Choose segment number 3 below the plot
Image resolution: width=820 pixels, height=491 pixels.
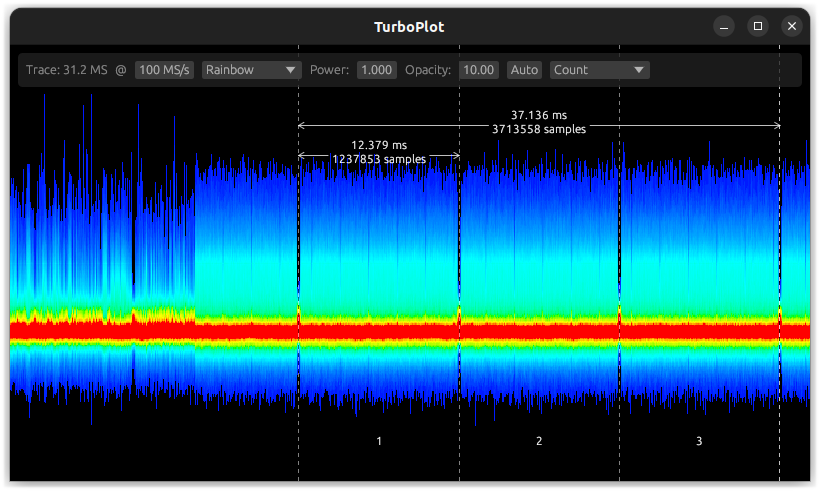[x=699, y=441]
